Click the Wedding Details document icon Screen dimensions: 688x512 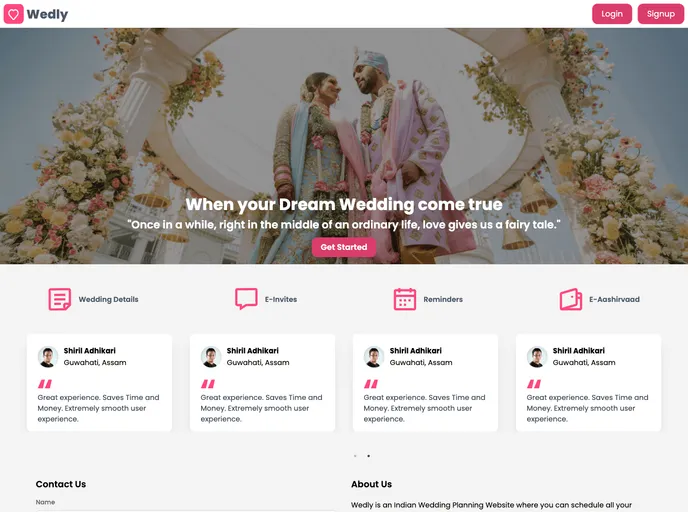click(60, 299)
